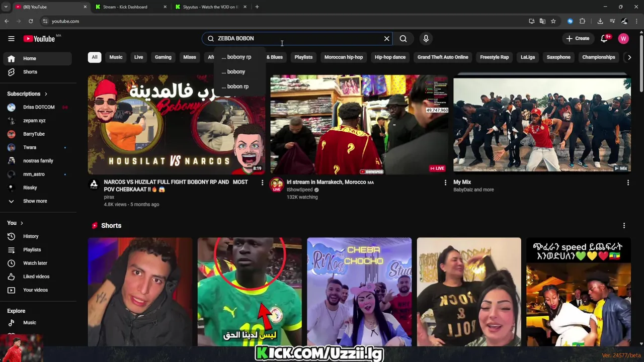The height and width of the screenshot is (362, 644).
Task: Open the Rissky subscription
Action: 38,188
